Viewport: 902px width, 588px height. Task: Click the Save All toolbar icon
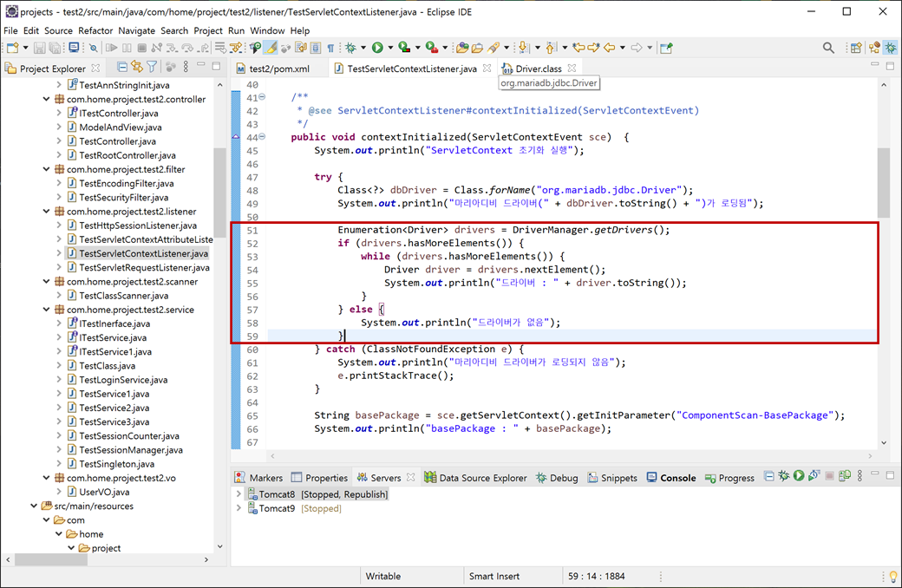point(55,48)
